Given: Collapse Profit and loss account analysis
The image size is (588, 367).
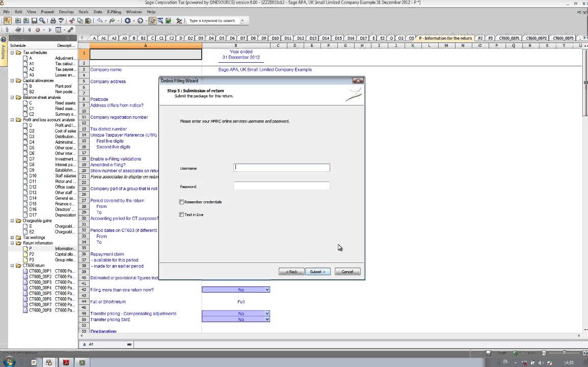Looking at the screenshot, I should pos(12,120).
